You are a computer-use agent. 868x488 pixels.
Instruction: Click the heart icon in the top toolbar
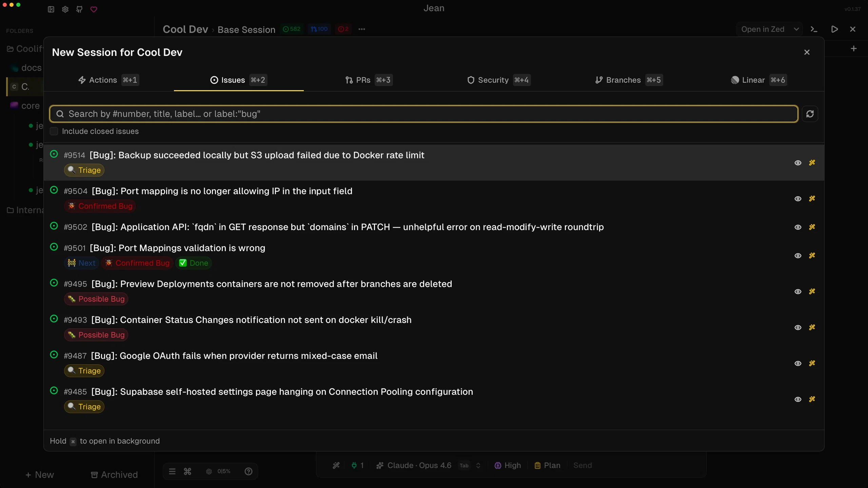[x=94, y=9]
